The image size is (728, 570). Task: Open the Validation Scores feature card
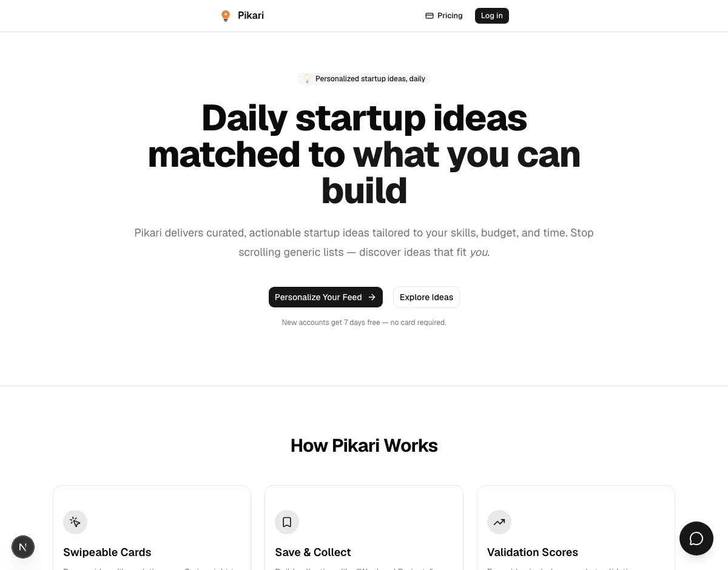pyautogui.click(x=576, y=528)
